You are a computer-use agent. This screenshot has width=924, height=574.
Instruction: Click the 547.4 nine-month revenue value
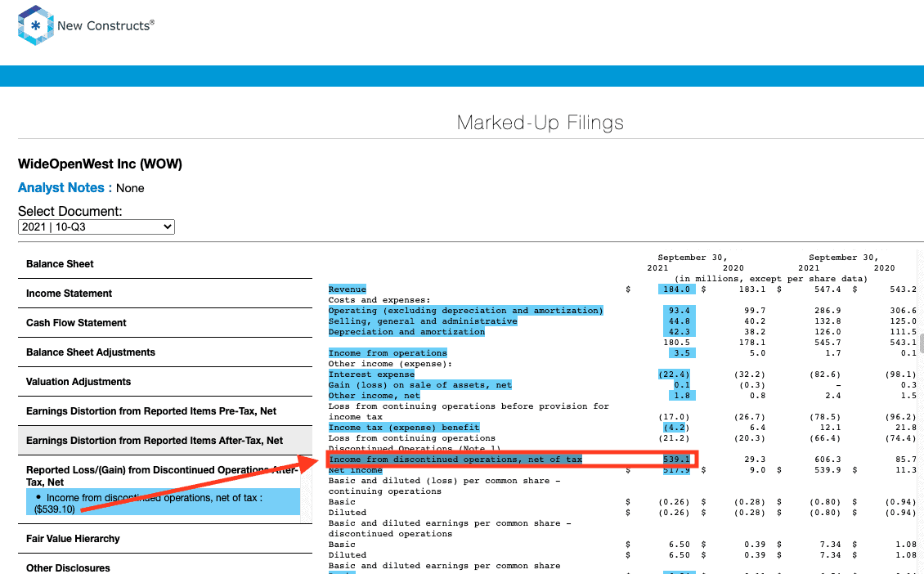(x=828, y=289)
